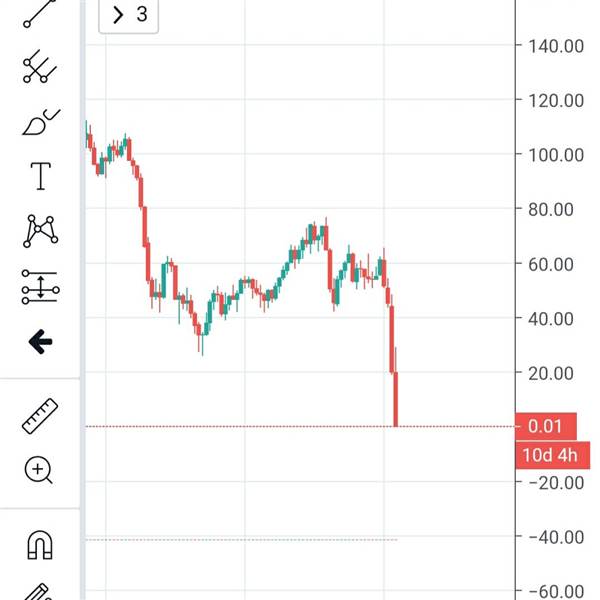This screenshot has width=600, height=600.
Task: Open the XABCD pattern tool
Action: click(40, 232)
